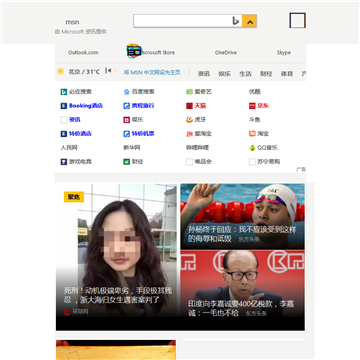
Task: Open the 体育 navigation tab
Action: click(x=287, y=74)
